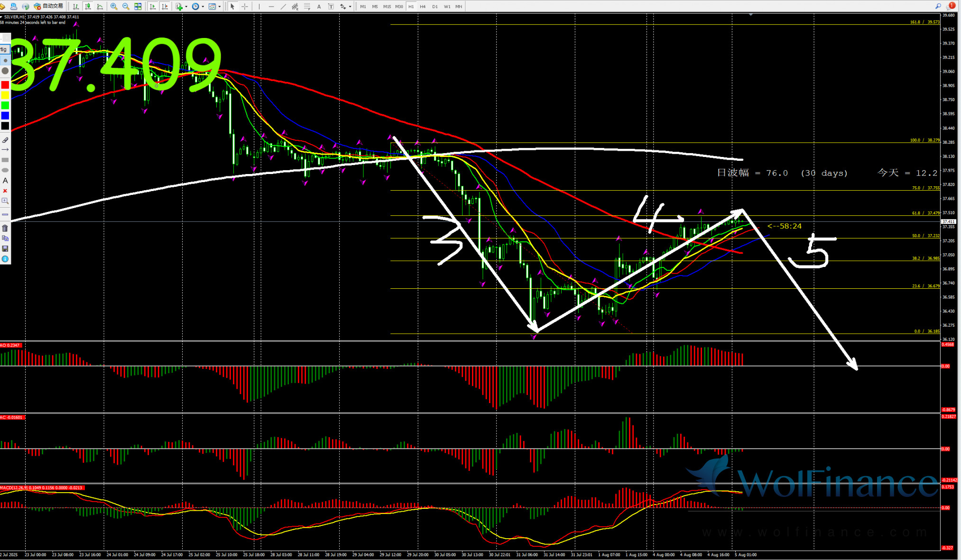Image resolution: width=961 pixels, height=560 pixels.
Task: Open the templates dropdown arrow
Action: (220, 7)
